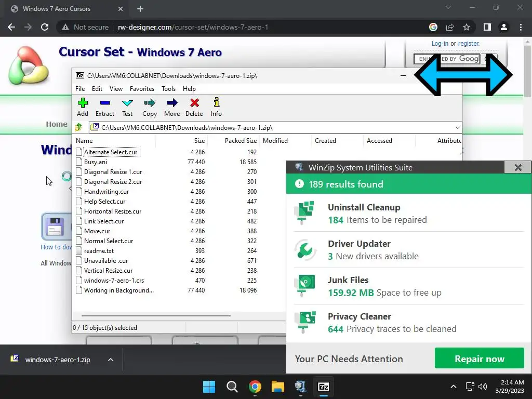Switch to 7-Zip in the taskbar

[x=323, y=387]
